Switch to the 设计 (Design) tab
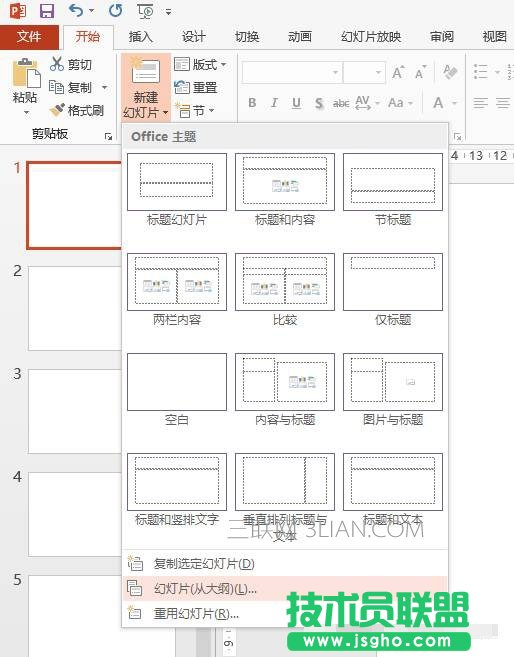This screenshot has width=514, height=657. 193,37
